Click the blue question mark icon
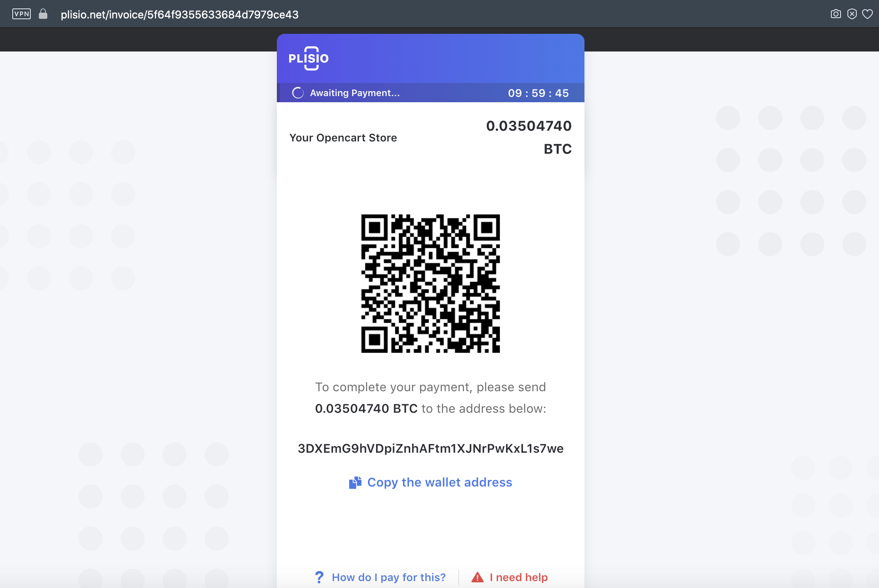 pos(319,577)
